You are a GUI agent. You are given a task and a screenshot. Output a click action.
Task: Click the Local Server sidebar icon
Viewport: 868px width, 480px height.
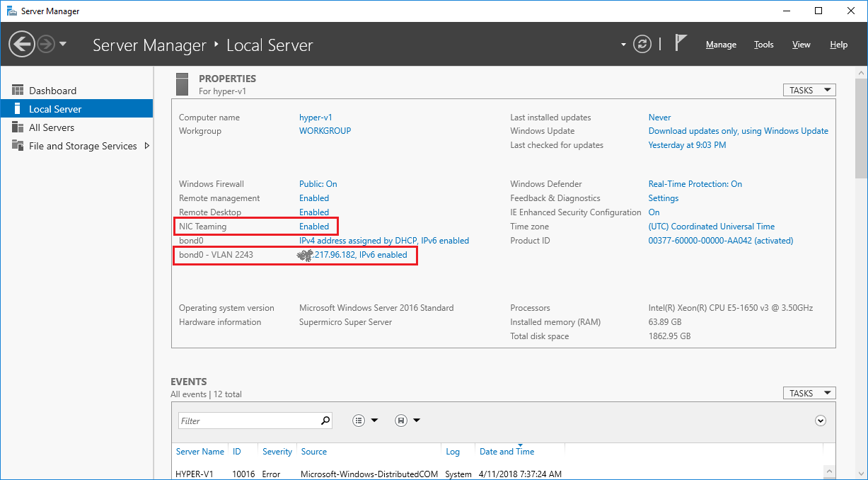[x=18, y=109]
